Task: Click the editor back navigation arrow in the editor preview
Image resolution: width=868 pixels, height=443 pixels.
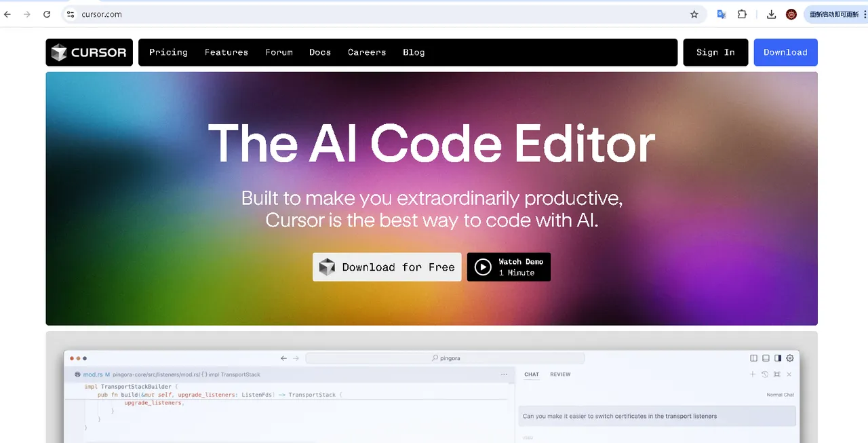Action: 284,358
